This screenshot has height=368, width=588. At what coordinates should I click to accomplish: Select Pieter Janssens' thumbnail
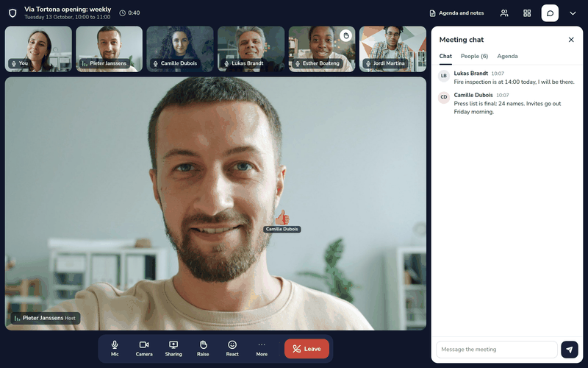(x=109, y=49)
